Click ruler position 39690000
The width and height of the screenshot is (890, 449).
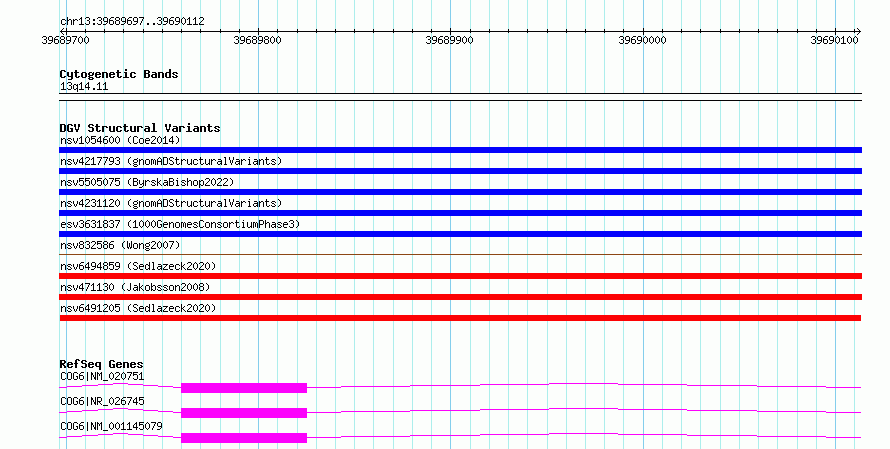click(643, 40)
